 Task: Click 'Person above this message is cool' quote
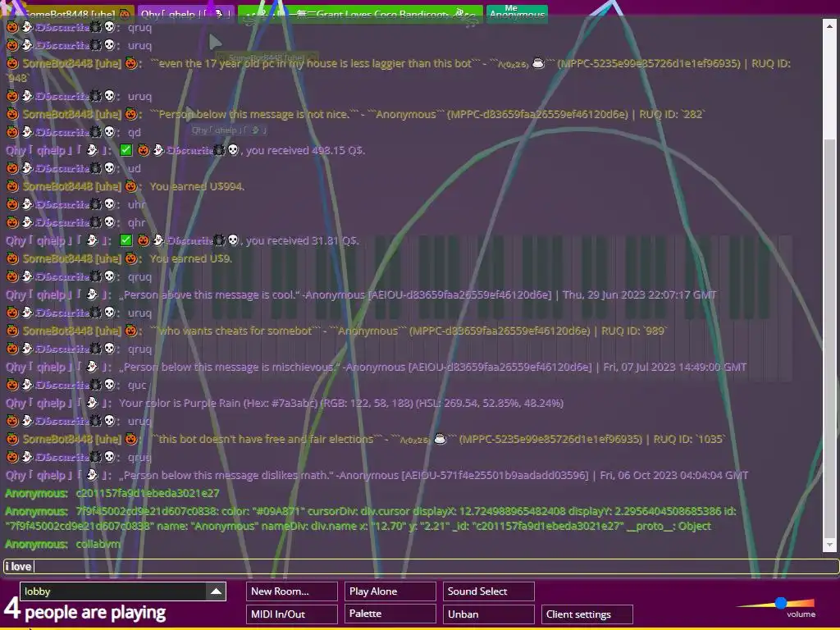(x=209, y=294)
